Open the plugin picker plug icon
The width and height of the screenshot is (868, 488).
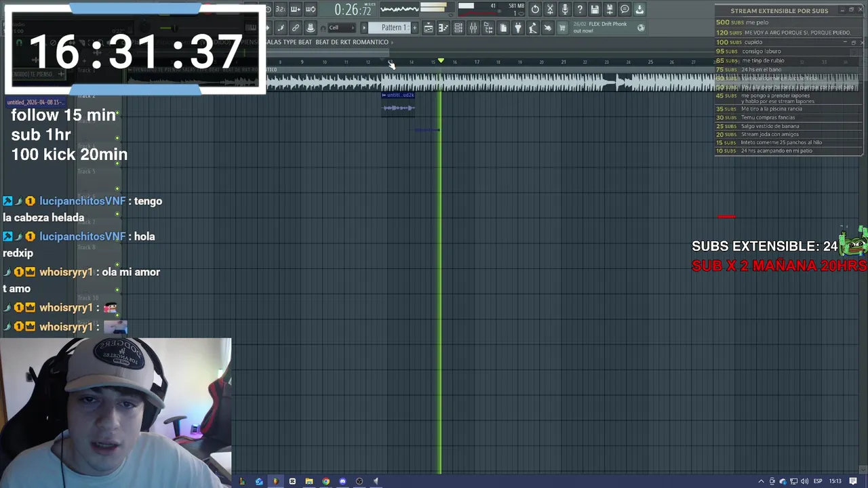tap(518, 28)
